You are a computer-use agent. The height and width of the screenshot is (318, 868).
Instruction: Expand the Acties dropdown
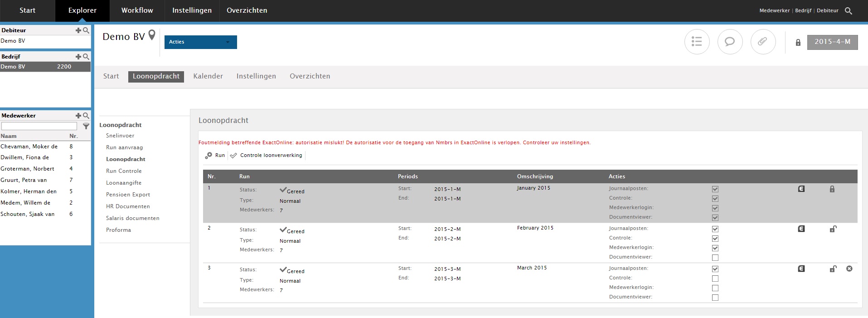[200, 42]
